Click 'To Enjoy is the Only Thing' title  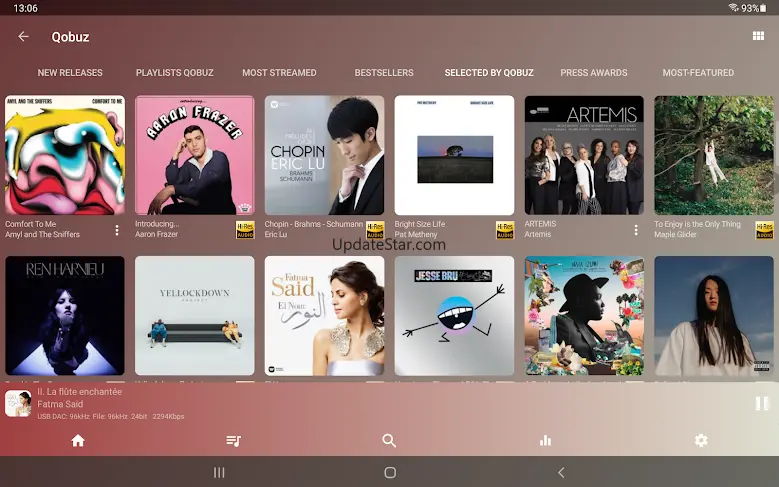(697, 224)
